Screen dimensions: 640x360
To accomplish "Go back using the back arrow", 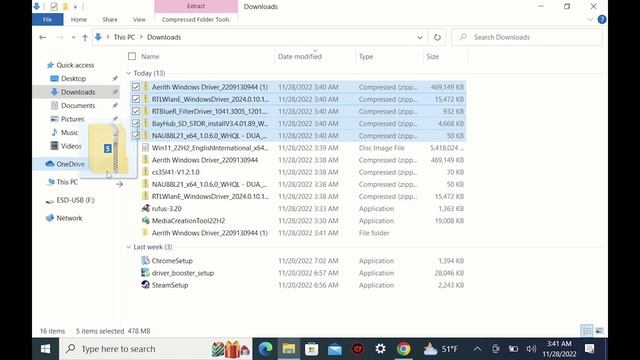I will [42, 37].
